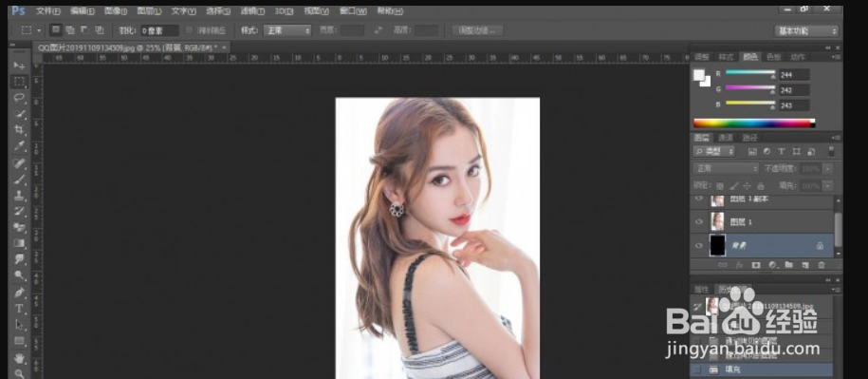Click the Create new layer icon
This screenshot has width=868, height=379.
pyautogui.click(x=805, y=265)
